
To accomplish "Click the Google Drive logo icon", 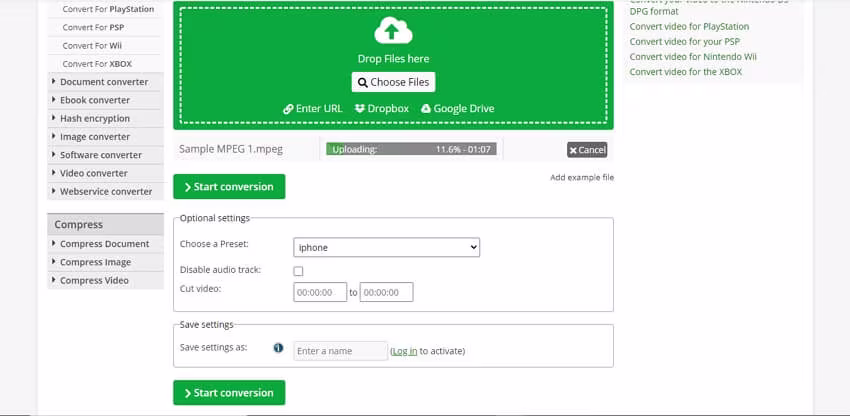I will (x=426, y=108).
